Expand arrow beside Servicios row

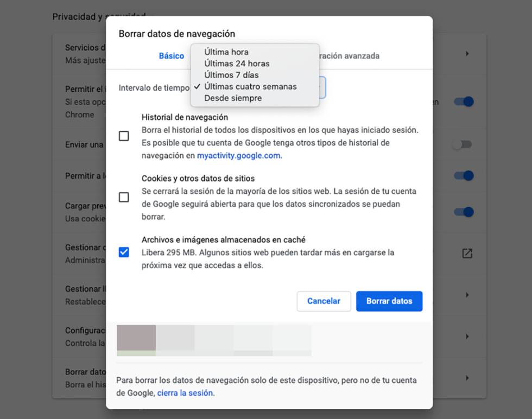coord(467,54)
